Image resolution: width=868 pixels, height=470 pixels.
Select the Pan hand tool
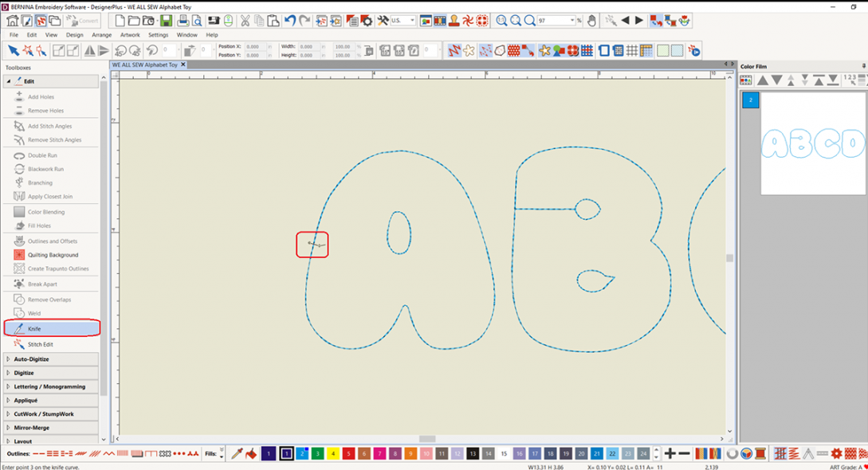[x=592, y=21]
